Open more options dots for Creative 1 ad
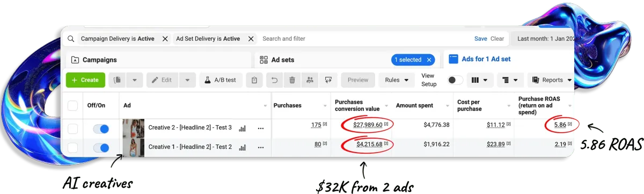Screen dimensions: 644x194 (261, 147)
